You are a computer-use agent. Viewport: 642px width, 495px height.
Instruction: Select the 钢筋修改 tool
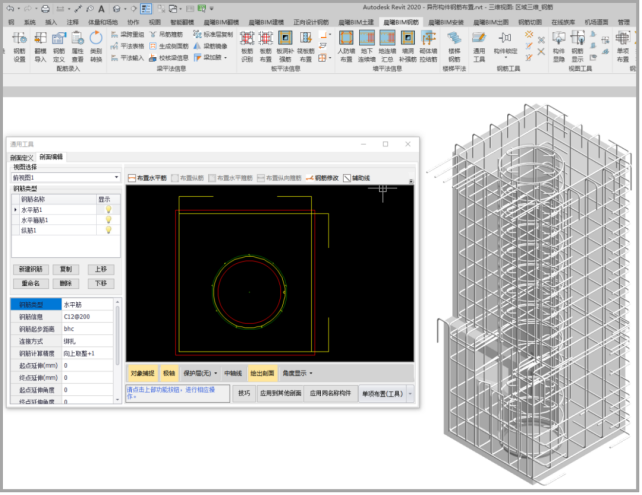323,177
